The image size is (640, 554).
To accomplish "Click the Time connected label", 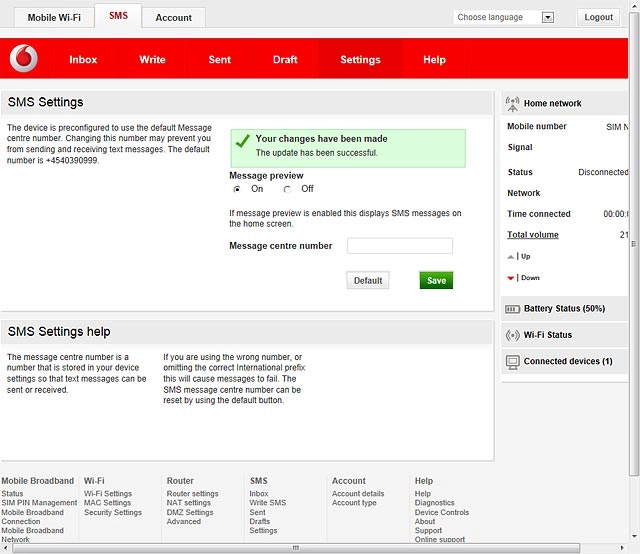I will coord(539,214).
